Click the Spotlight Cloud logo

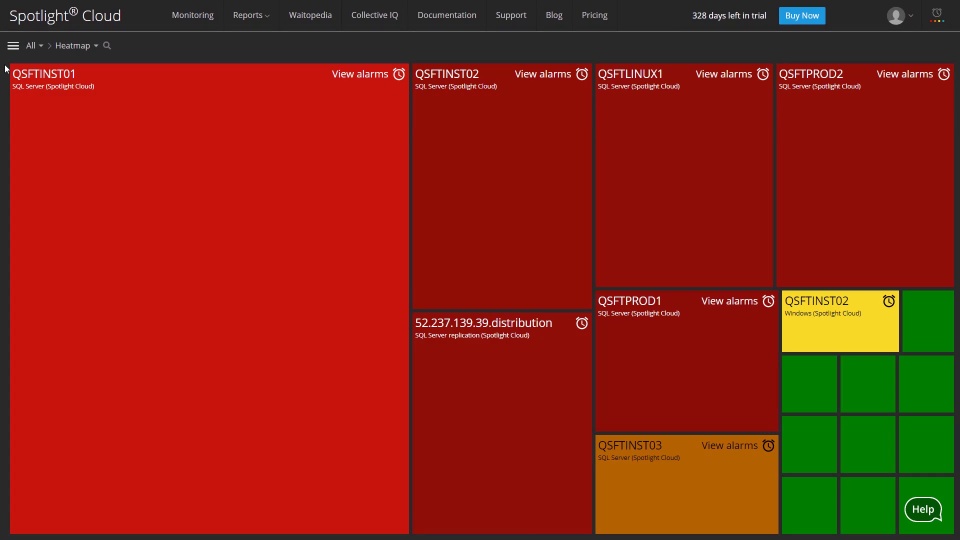click(x=65, y=15)
